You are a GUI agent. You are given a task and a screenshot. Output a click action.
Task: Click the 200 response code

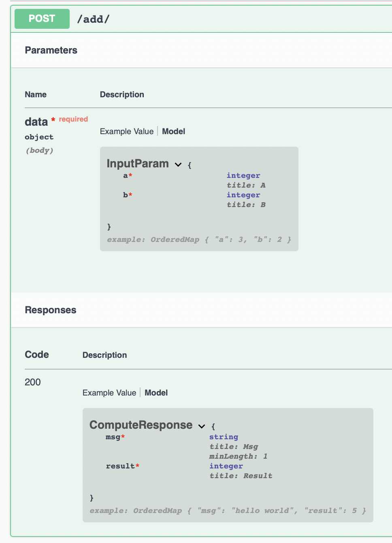[x=33, y=382]
